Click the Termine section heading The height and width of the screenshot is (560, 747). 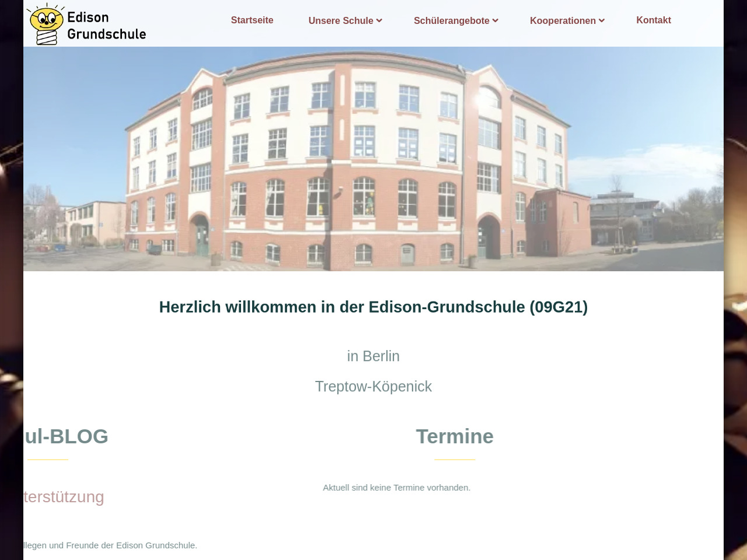point(455,436)
